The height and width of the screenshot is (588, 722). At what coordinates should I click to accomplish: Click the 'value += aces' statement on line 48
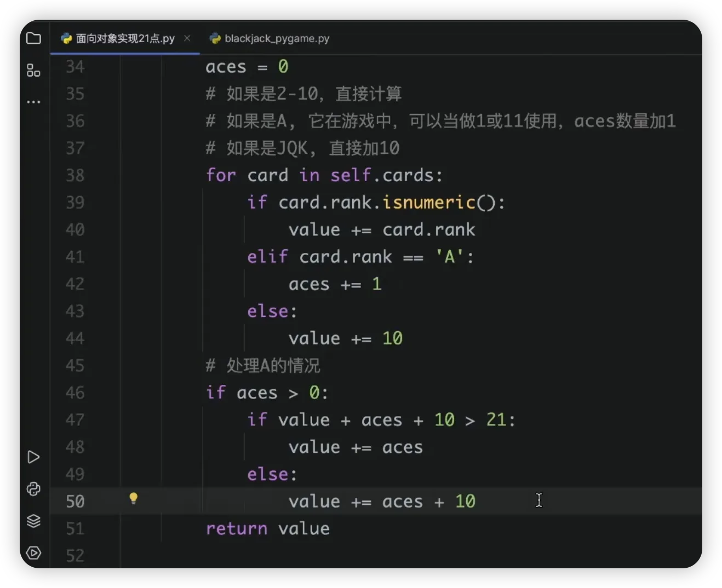pos(356,447)
